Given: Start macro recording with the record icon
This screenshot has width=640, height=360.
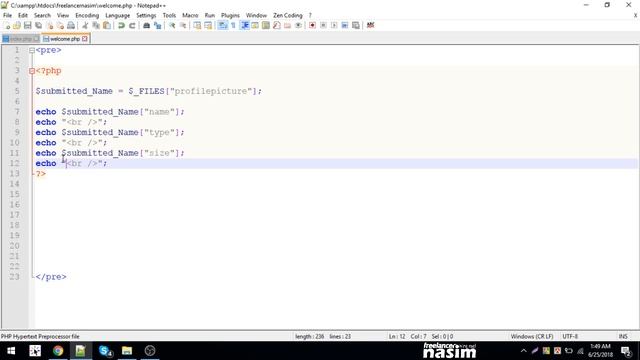Looking at the screenshot, I should click(x=312, y=25).
